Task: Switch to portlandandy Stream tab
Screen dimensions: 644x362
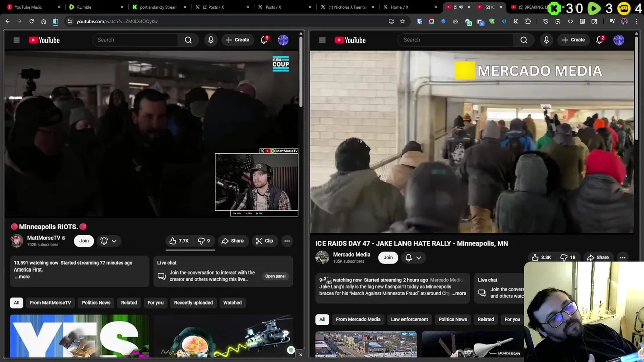Action: click(158, 7)
